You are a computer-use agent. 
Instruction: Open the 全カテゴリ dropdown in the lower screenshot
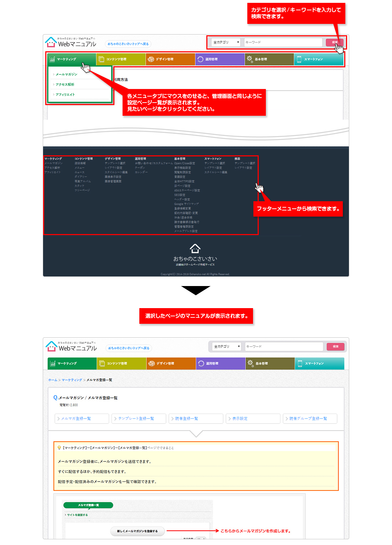click(227, 346)
